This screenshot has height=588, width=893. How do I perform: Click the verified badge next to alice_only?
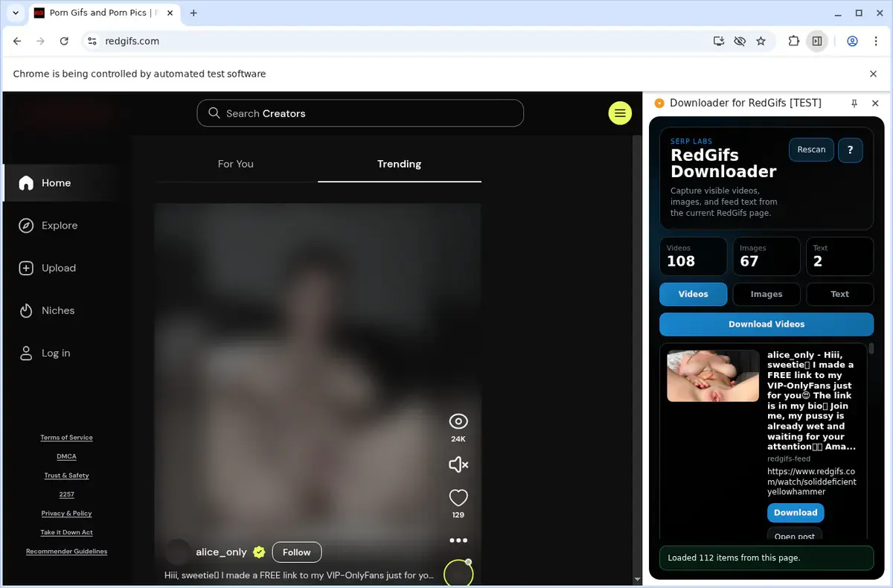259,552
